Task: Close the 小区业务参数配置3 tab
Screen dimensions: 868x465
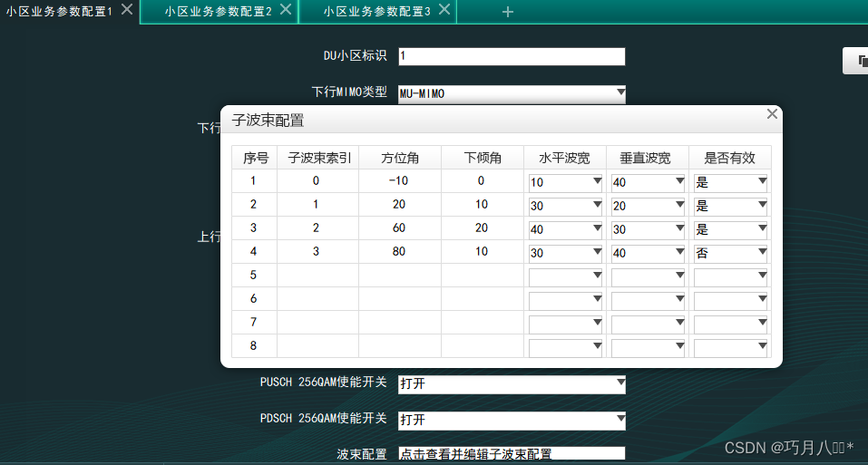Action: [444, 9]
